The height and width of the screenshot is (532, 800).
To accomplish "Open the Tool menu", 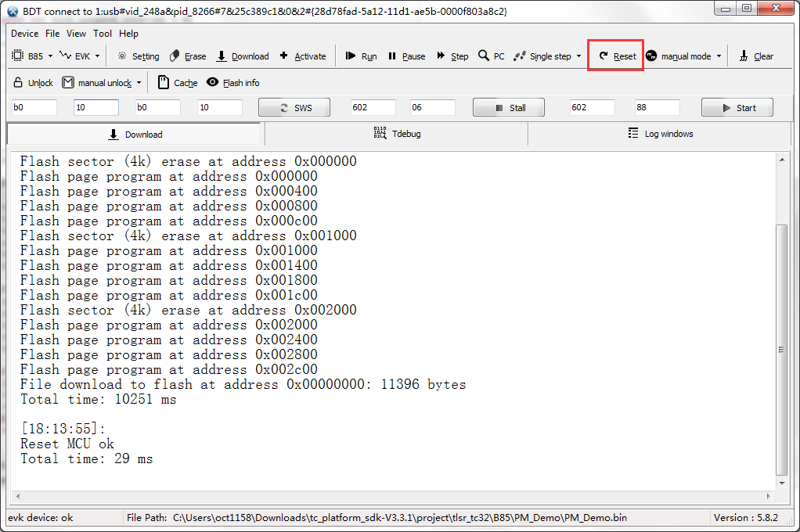I will pos(103,34).
